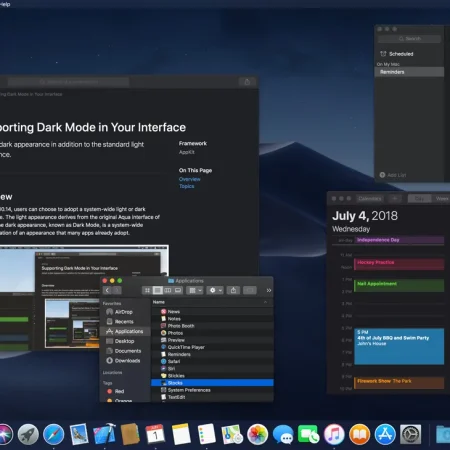The image size is (450, 450).
Task: Open iTunes music note icon in Dock
Action: click(334, 434)
